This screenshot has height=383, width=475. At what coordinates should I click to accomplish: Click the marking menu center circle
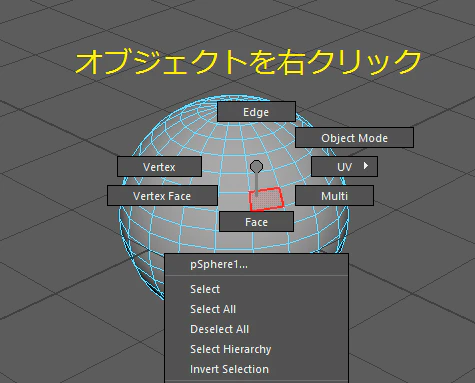(x=256, y=166)
